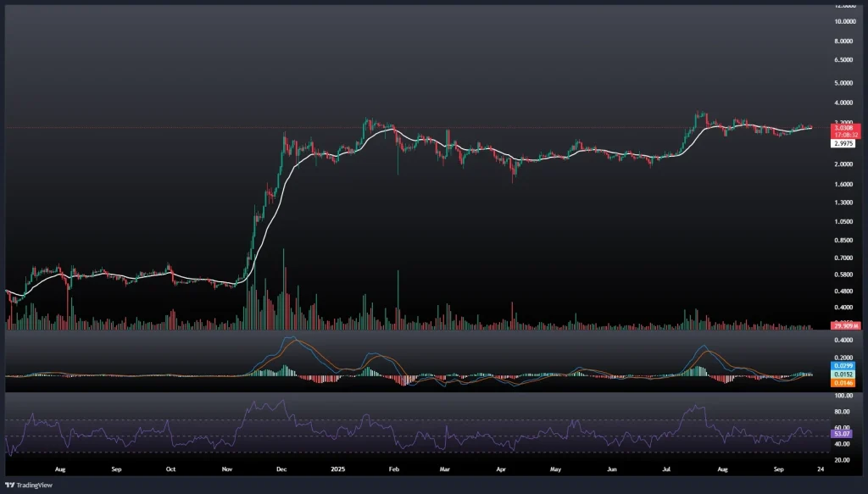The height and width of the screenshot is (494, 868).
Task: Click the red volume label 29.909M
Action: (845, 325)
